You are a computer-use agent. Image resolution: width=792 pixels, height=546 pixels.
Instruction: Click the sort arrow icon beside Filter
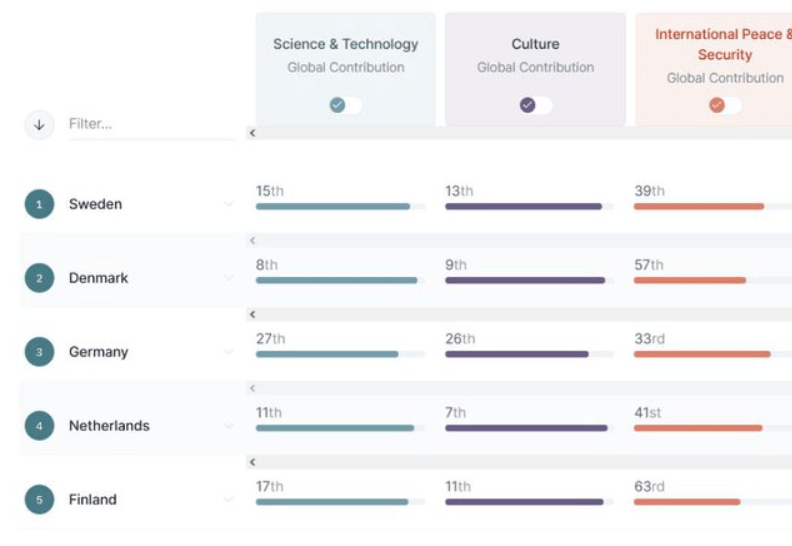click(x=39, y=125)
